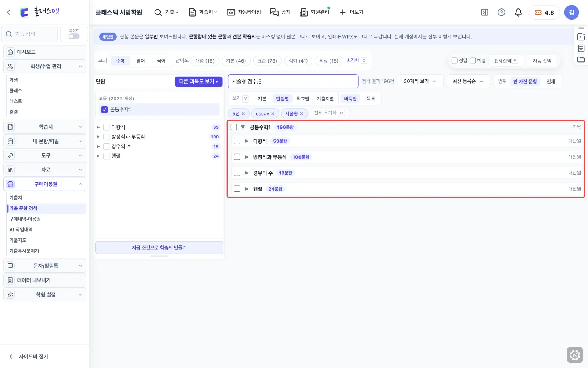The height and width of the screenshot is (368, 588).
Task: Select the 영어 subject tab
Action: [141, 61]
